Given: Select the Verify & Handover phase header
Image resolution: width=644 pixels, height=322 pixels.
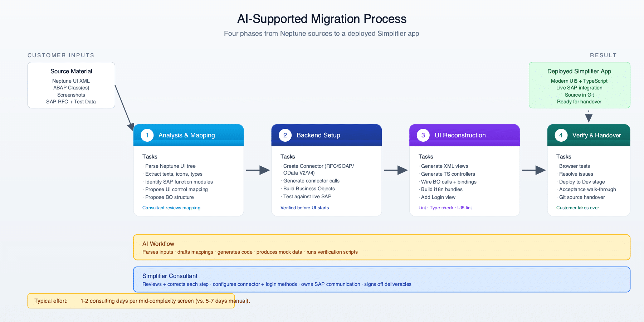Looking at the screenshot, I should pyautogui.click(x=589, y=135).
